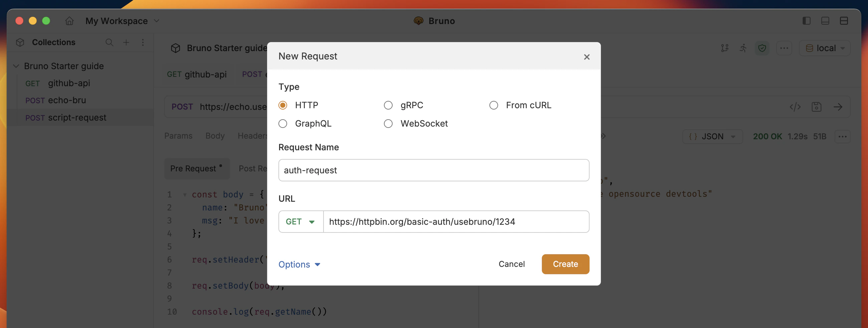Create a new collection via plus icon

click(x=126, y=42)
